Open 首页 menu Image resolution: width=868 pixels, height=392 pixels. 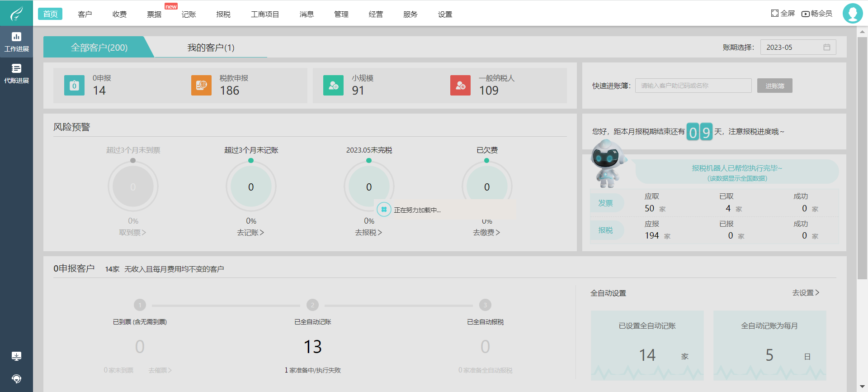coord(50,14)
